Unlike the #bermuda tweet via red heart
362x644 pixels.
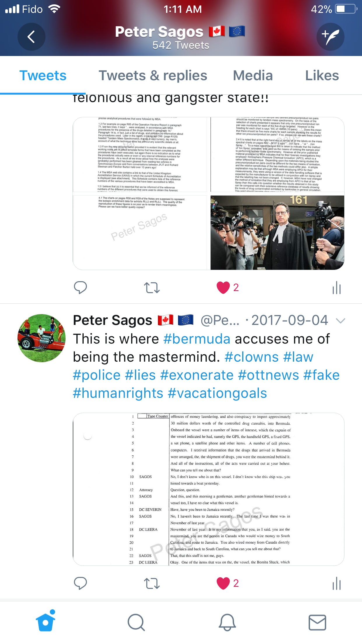(223, 583)
